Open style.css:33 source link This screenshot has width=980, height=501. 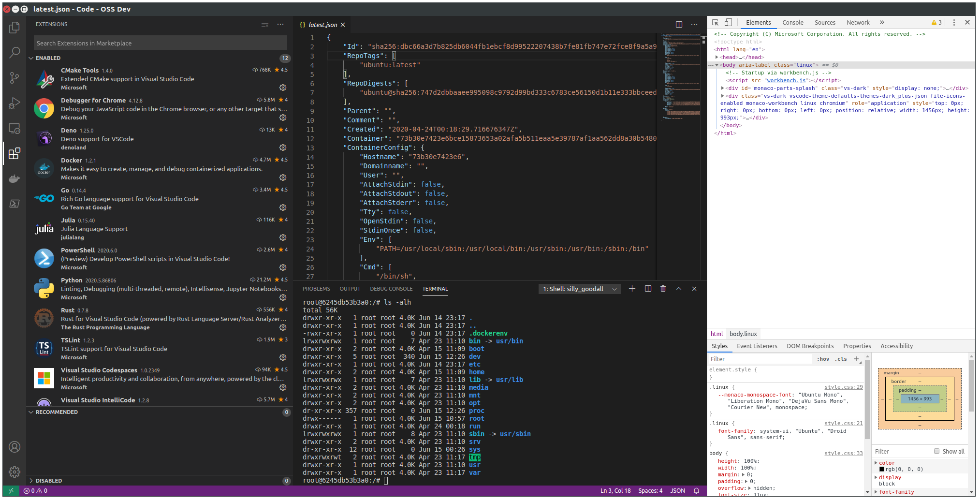[x=844, y=453]
